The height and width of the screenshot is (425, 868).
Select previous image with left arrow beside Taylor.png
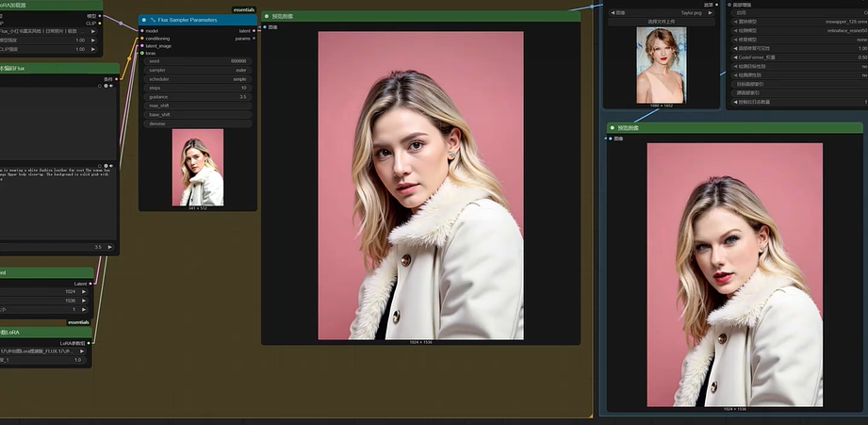tap(614, 13)
